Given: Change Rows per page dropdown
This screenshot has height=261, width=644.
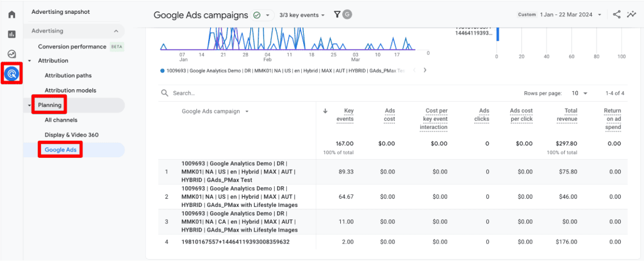Looking at the screenshot, I should tap(580, 93).
